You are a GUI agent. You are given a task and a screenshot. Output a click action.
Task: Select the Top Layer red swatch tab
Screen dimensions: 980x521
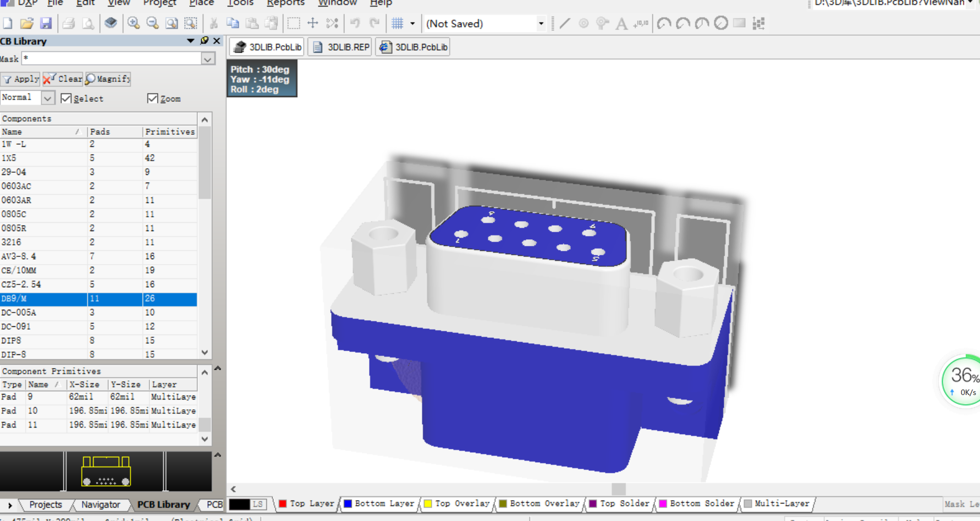pos(306,503)
